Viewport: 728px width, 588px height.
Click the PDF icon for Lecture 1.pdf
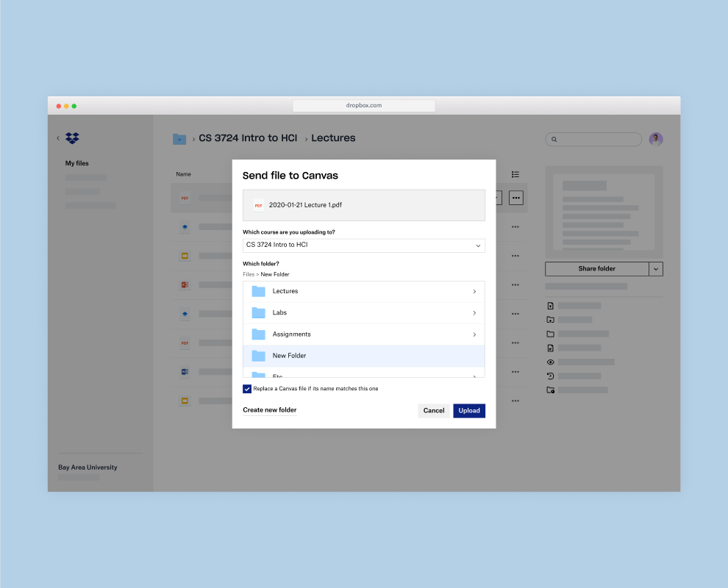pyautogui.click(x=258, y=205)
